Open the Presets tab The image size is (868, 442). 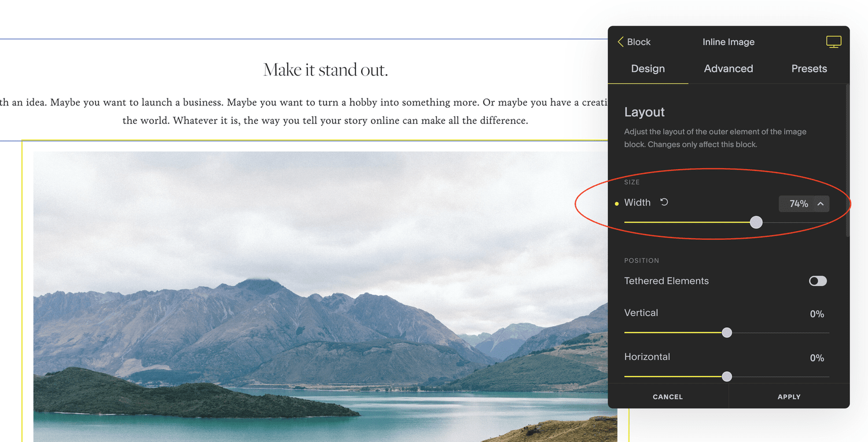point(808,68)
